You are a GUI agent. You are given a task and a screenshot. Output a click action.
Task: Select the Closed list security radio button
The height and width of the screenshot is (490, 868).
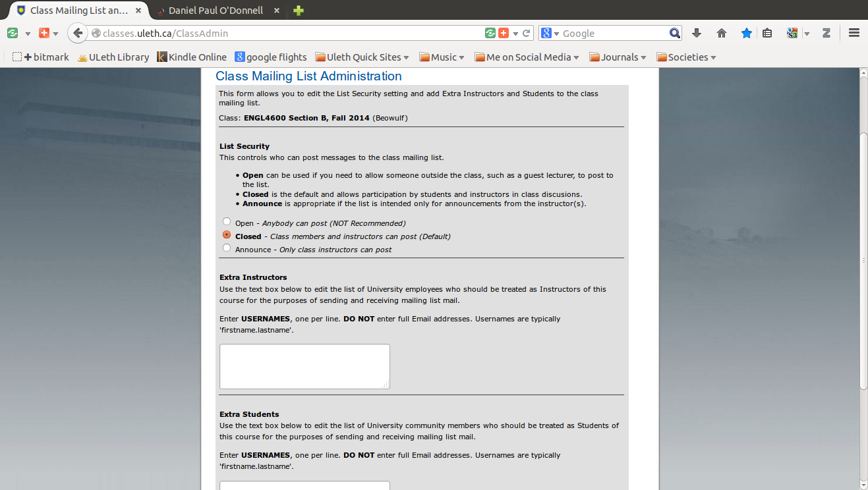coord(227,234)
